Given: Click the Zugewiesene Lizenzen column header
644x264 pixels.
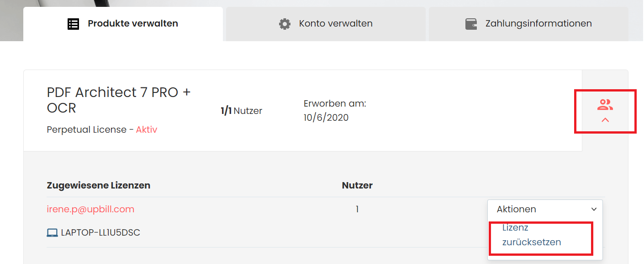Looking at the screenshot, I should coord(99,185).
